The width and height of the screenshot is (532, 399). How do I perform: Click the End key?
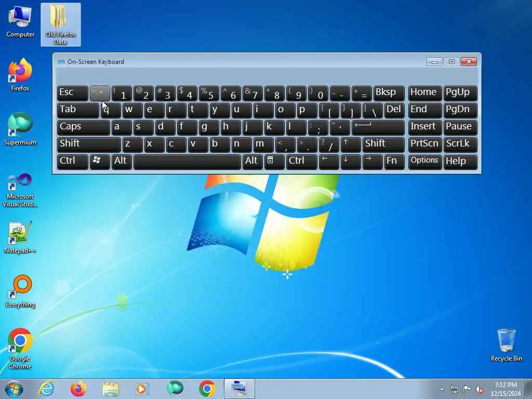[425, 111]
